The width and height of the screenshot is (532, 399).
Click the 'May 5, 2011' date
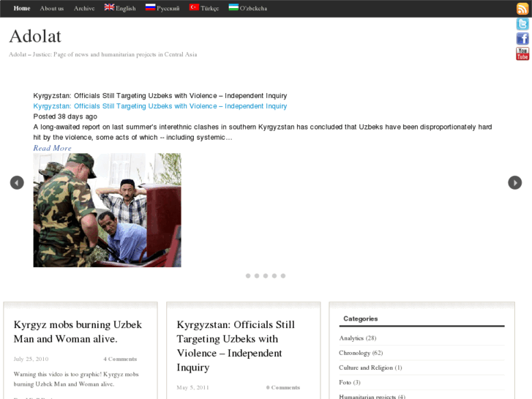[x=192, y=387]
